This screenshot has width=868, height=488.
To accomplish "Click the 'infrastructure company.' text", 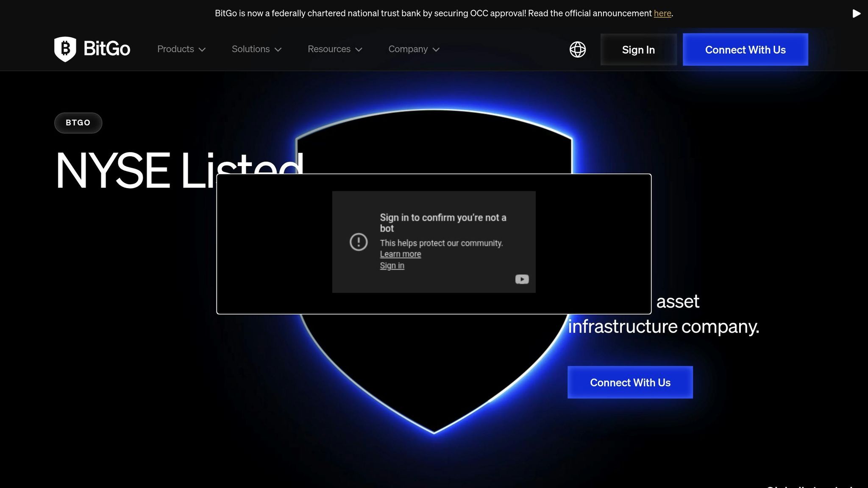I will coord(664,327).
